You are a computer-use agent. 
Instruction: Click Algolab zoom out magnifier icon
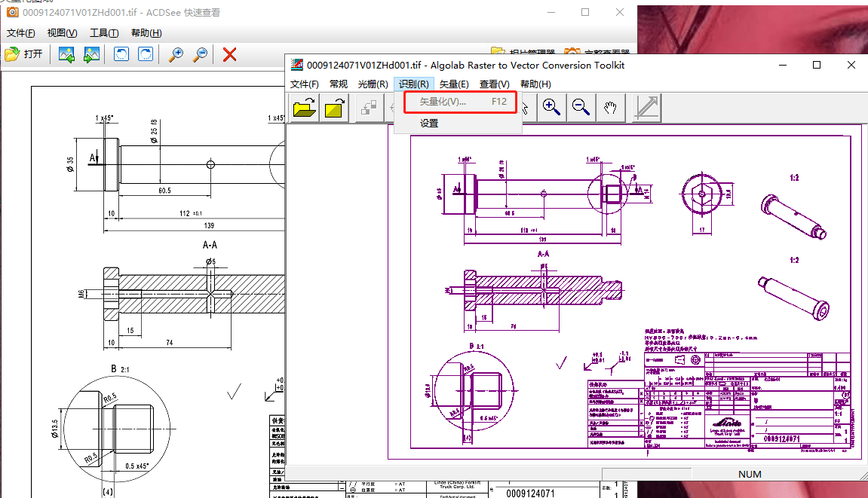click(581, 107)
